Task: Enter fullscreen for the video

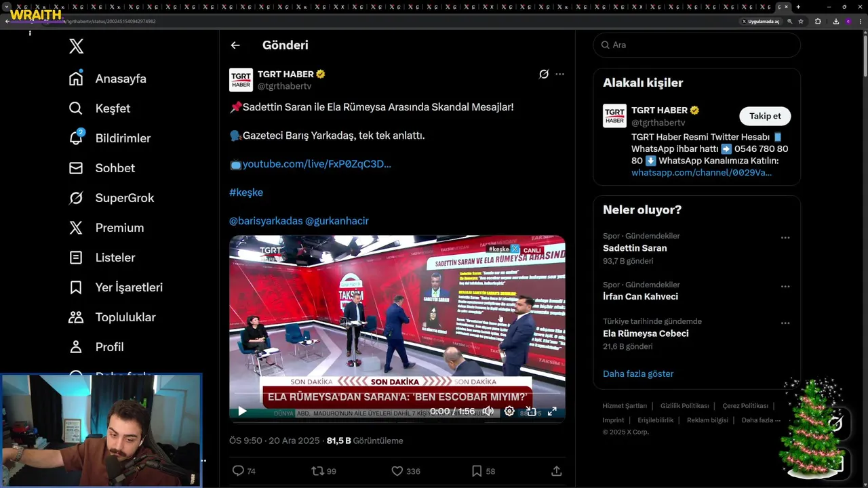Action: click(x=552, y=411)
